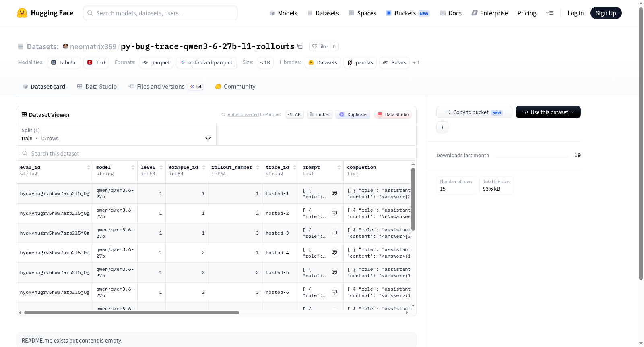Open Enterprise in the top navigation
Image resolution: width=644 pixels, height=347 pixels.
[x=489, y=13]
